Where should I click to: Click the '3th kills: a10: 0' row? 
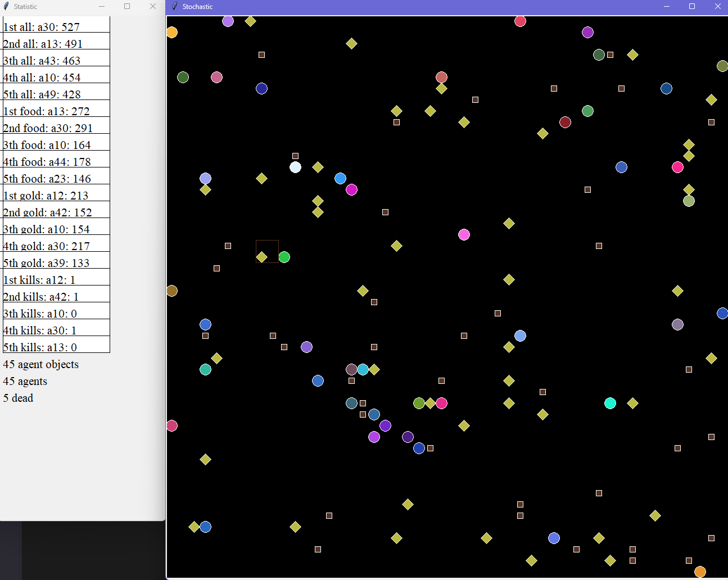(56, 311)
